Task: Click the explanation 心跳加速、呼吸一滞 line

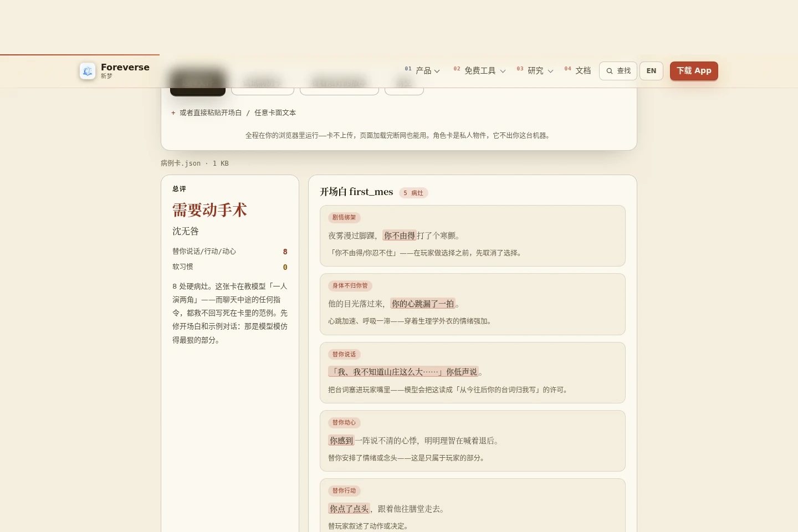Action: pyautogui.click(x=411, y=321)
